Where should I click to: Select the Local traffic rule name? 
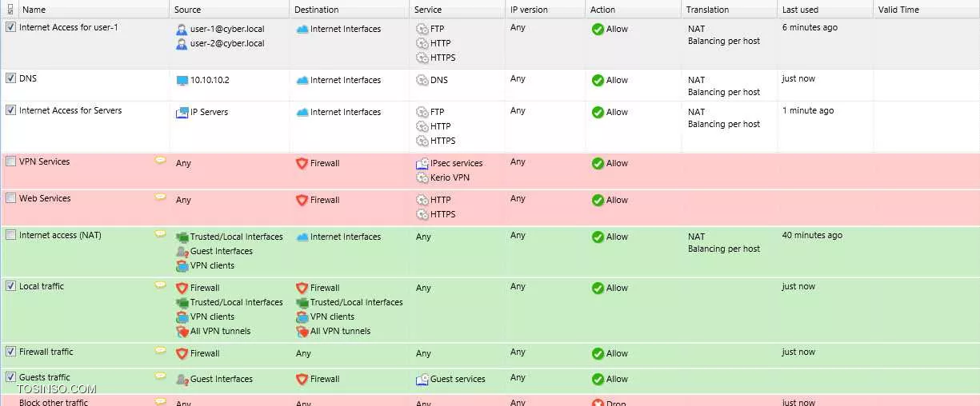[x=42, y=286]
